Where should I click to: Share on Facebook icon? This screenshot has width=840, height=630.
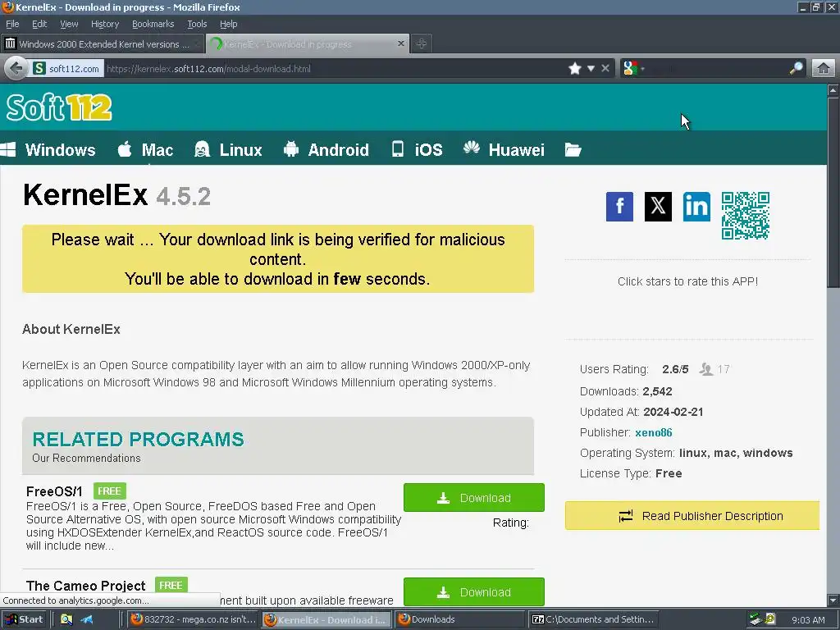[x=619, y=206]
